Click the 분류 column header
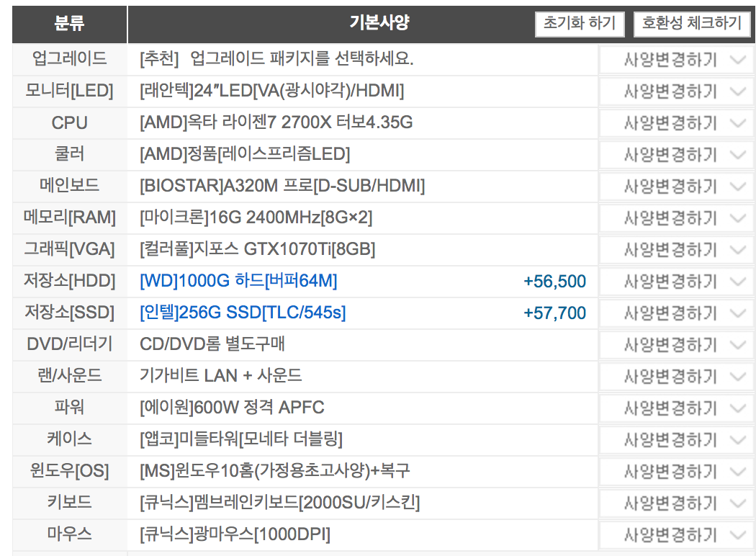Viewport: 756px width, 556px height. [69, 23]
